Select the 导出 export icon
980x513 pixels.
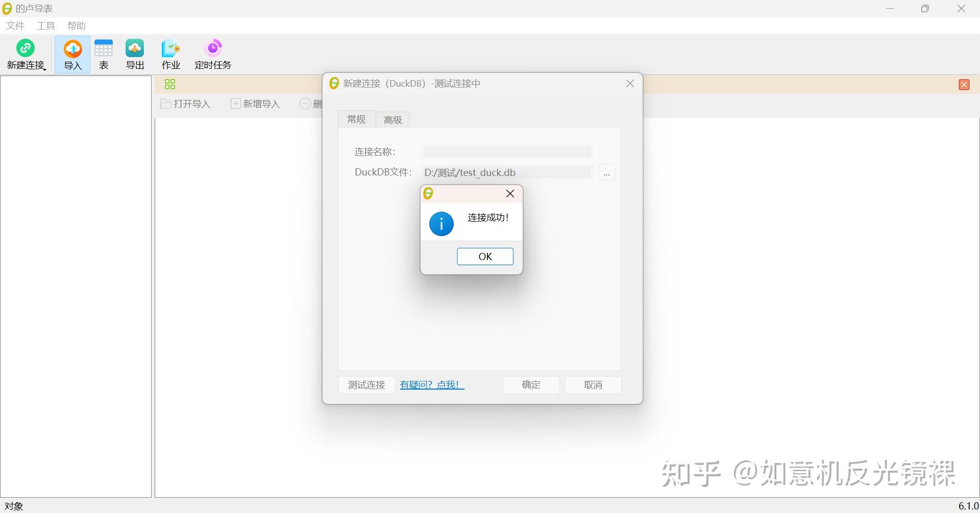(134, 54)
